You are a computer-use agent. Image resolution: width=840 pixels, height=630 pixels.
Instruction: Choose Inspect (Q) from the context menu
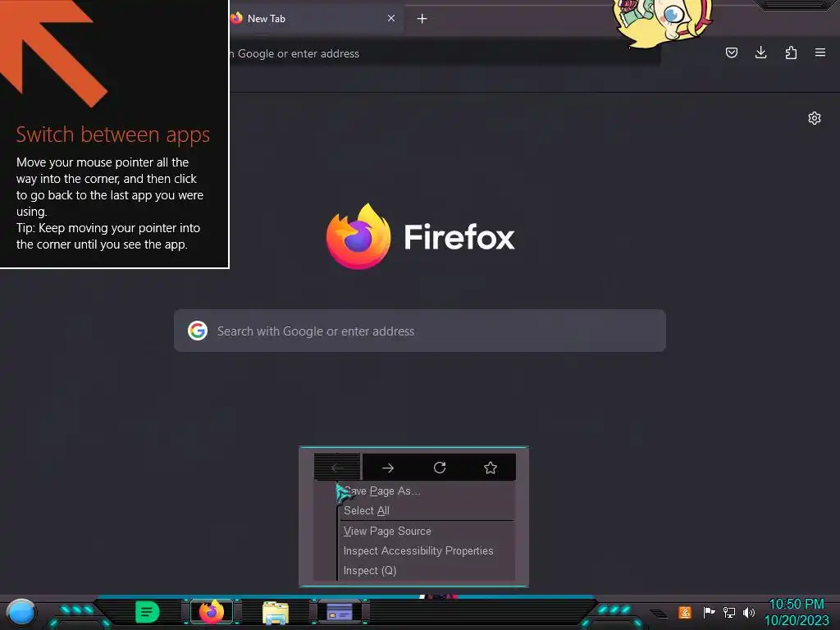(x=370, y=571)
